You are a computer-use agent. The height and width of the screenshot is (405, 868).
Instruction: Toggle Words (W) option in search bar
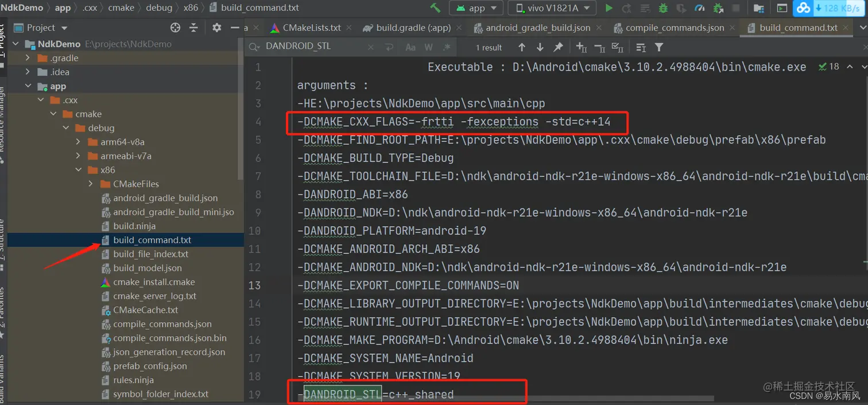pyautogui.click(x=429, y=47)
